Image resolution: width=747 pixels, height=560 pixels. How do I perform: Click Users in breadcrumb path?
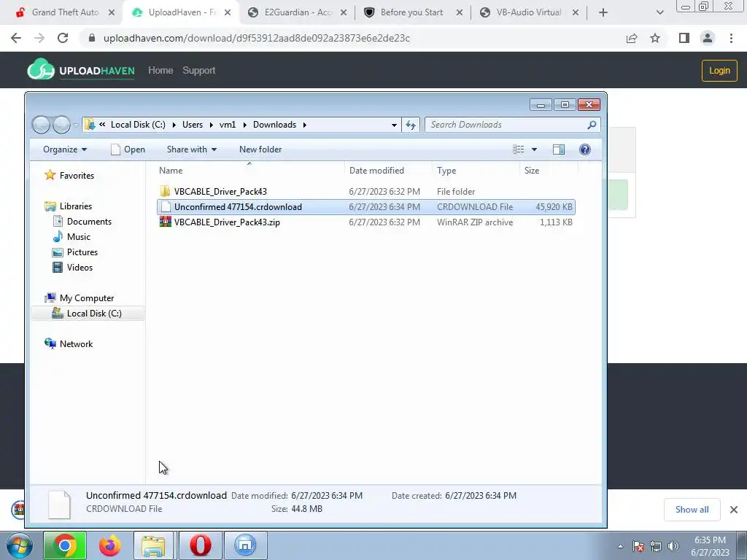[193, 125]
